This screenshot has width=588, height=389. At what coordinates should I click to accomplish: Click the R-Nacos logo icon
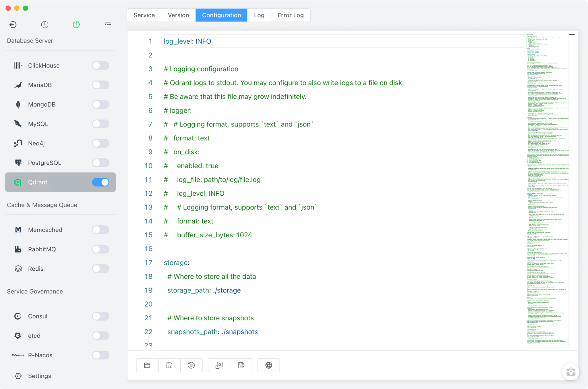pos(18,355)
